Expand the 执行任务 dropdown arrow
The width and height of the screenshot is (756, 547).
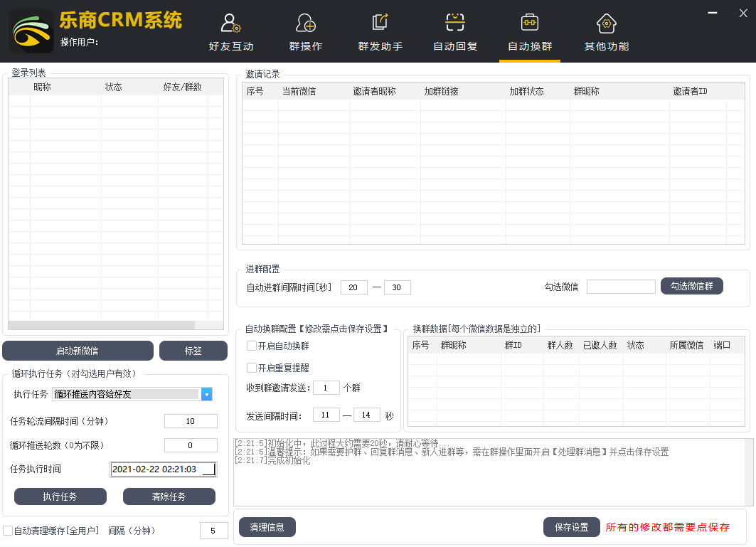point(206,394)
